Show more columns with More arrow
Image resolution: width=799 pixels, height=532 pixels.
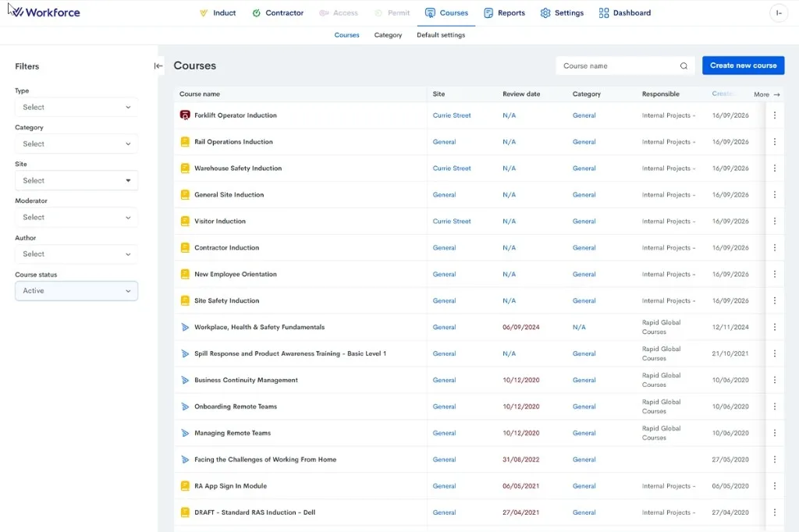(x=767, y=94)
